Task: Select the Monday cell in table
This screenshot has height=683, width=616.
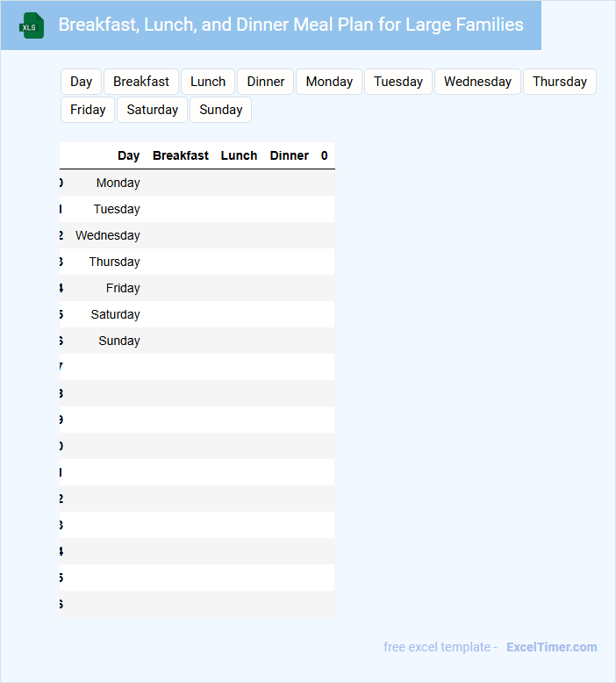Action: point(118,183)
